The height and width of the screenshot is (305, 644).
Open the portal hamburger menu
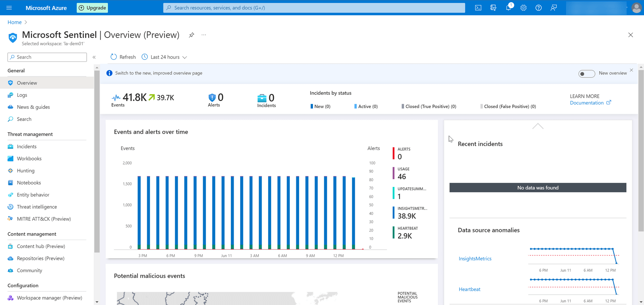click(9, 8)
